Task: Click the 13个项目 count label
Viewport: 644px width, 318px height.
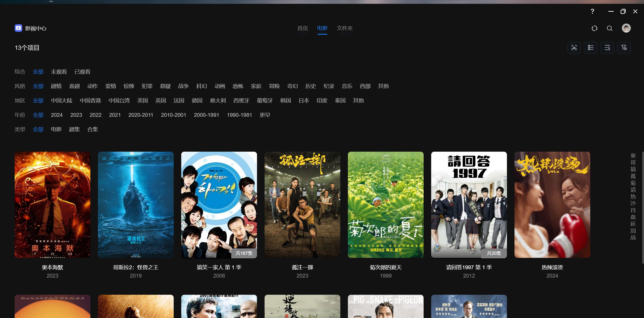Action: click(27, 48)
